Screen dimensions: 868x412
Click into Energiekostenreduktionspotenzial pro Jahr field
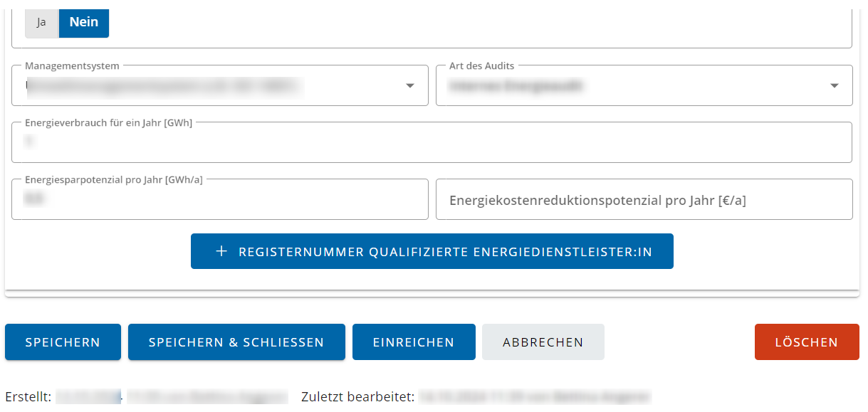tap(644, 199)
